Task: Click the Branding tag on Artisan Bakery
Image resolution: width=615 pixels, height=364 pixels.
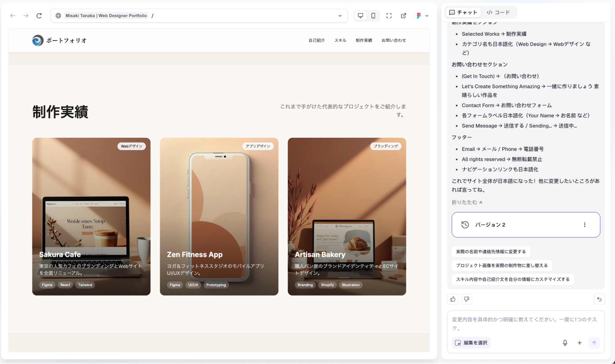Action: pos(305,285)
